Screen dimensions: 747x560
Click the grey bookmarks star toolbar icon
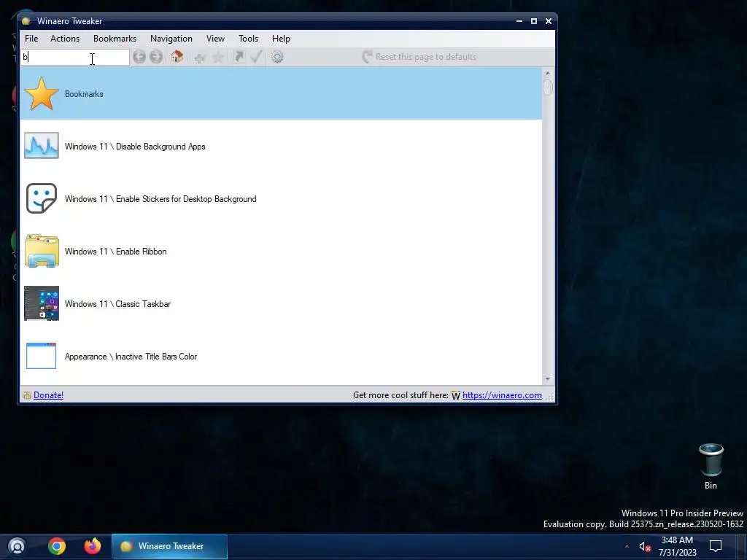[x=217, y=57]
